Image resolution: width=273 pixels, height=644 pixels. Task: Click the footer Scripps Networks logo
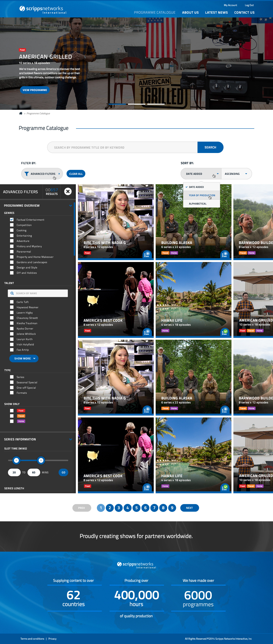136,565
